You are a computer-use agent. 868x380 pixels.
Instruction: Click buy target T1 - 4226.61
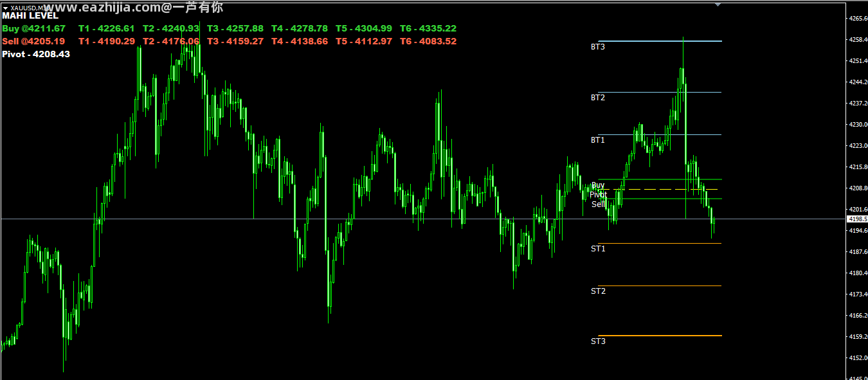[107, 28]
